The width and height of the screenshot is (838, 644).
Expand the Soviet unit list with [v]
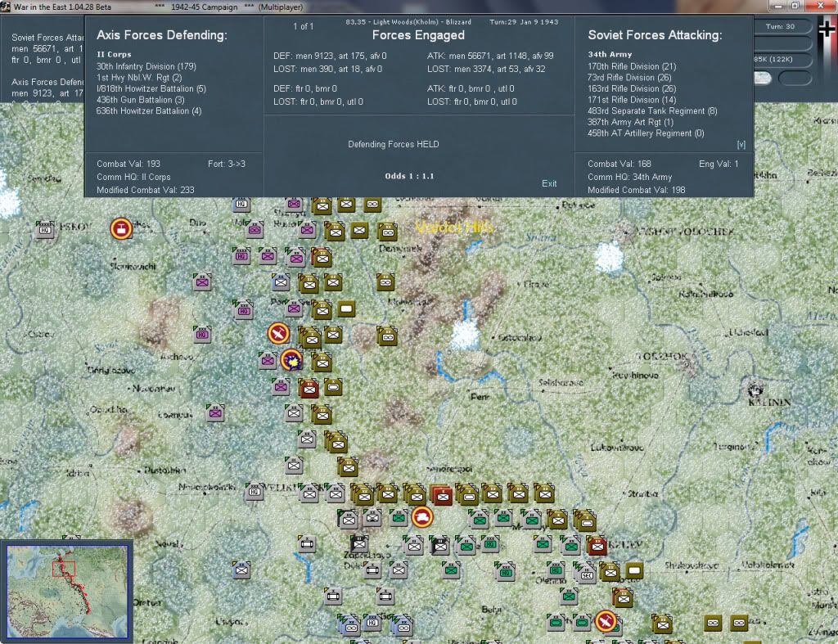tap(741, 144)
